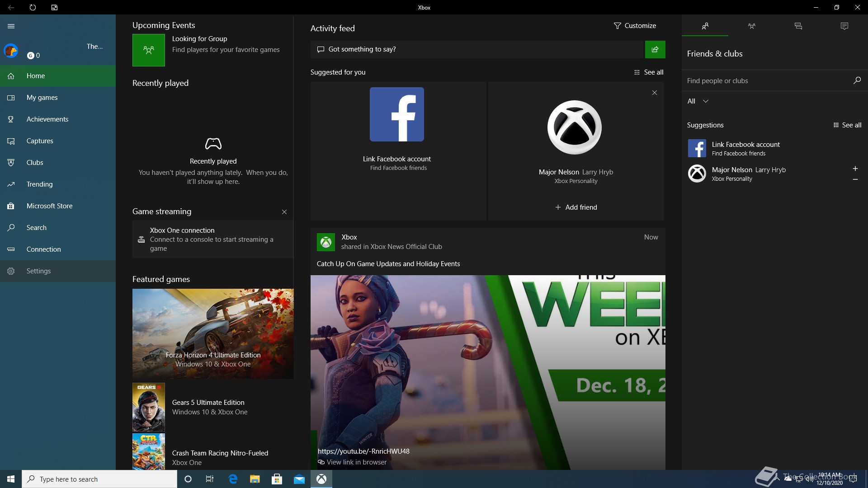The width and height of the screenshot is (868, 488).
Task: Click the Got something to say field
Action: pyautogui.click(x=477, y=49)
